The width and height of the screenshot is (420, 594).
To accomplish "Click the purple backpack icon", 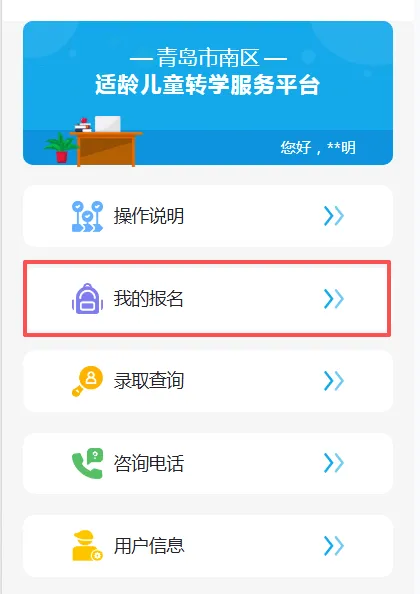I will coord(87,299).
